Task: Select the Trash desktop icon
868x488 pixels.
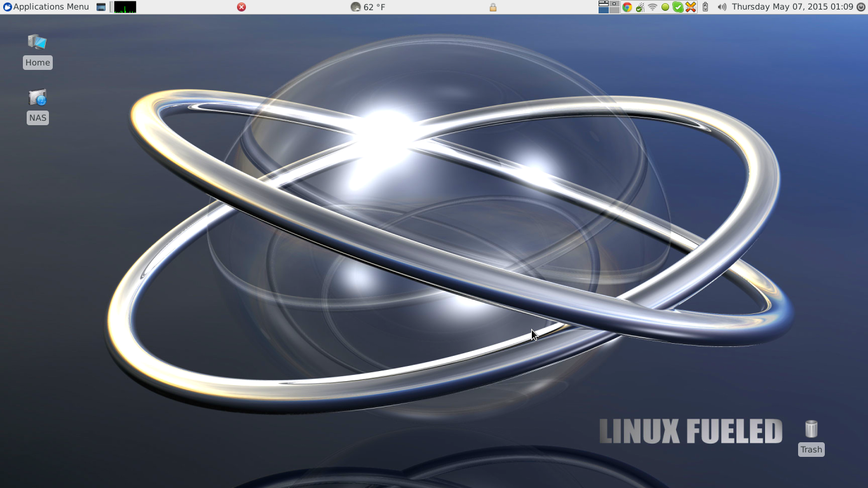Action: point(811,429)
